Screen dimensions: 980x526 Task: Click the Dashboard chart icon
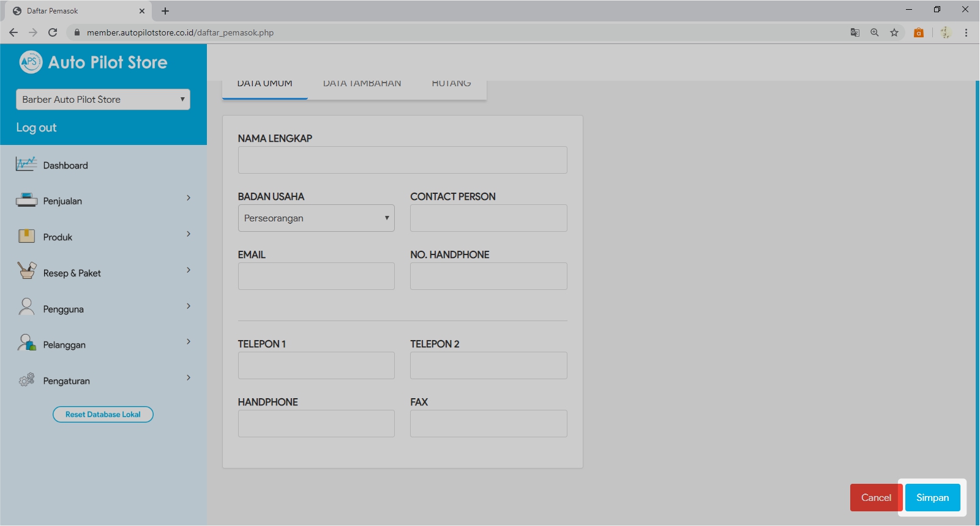tap(26, 164)
